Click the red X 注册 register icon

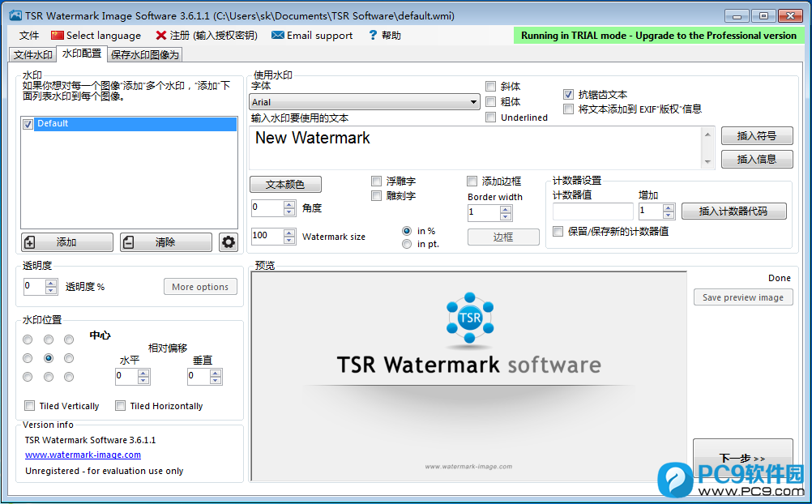[x=161, y=35]
